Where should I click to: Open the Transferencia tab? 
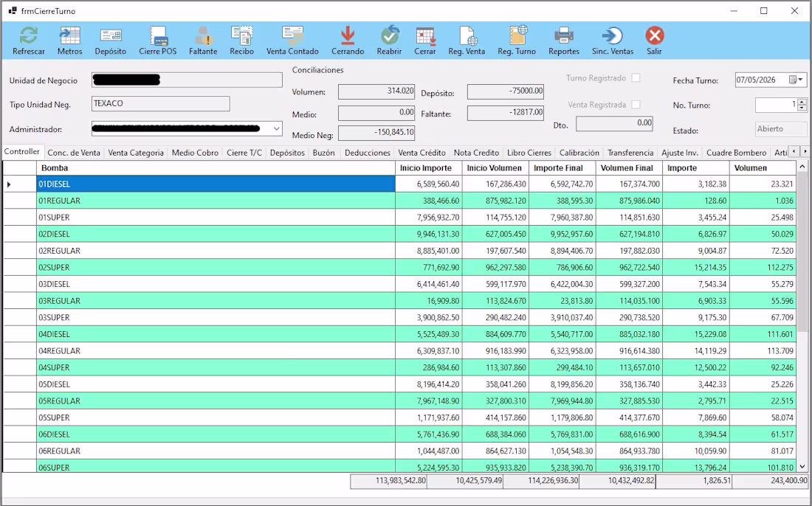pos(630,153)
